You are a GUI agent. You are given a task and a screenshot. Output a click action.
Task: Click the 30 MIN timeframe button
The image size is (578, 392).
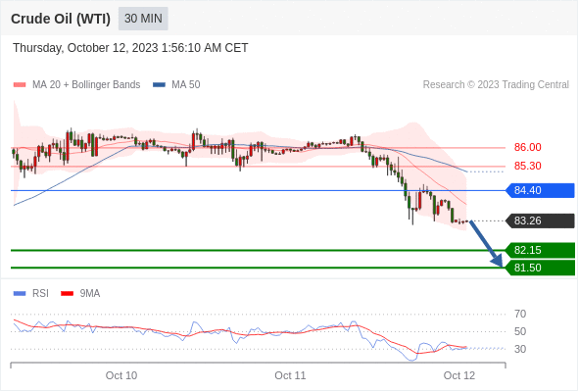click(x=143, y=19)
